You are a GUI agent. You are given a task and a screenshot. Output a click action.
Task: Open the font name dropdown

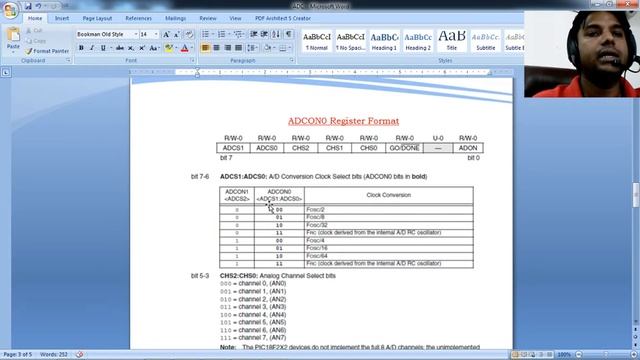[136, 35]
